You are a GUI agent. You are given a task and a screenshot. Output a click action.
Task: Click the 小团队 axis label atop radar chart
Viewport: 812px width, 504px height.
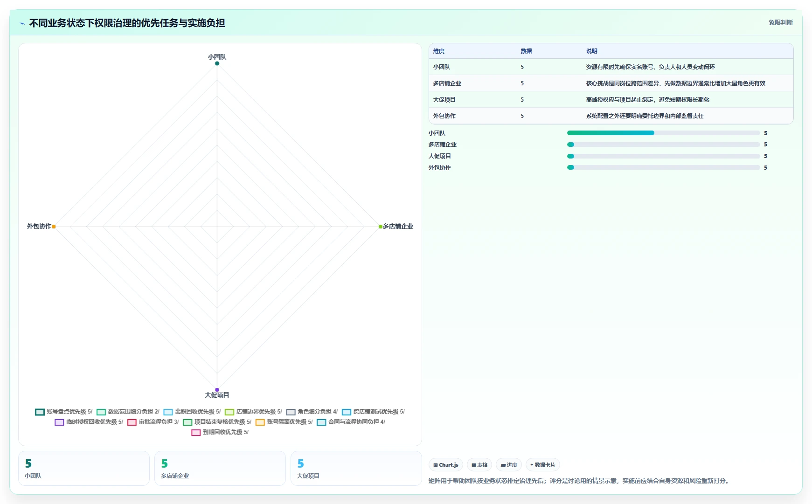pyautogui.click(x=217, y=57)
